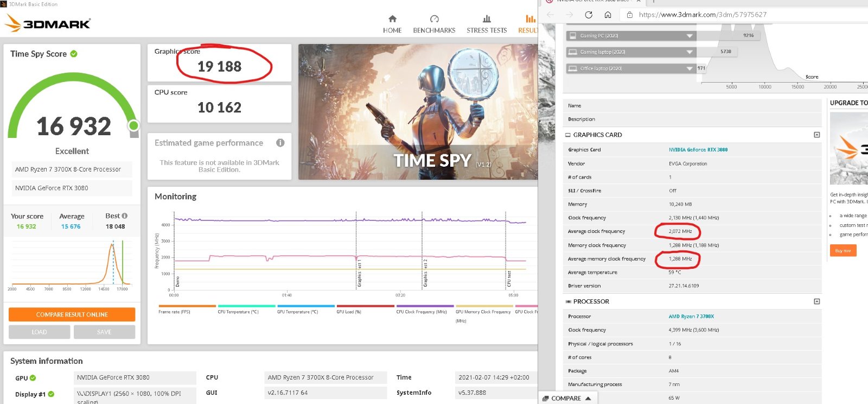Screen dimensions: 868x404
Task: Collapse the PROCESSOR section
Action: [x=817, y=301]
